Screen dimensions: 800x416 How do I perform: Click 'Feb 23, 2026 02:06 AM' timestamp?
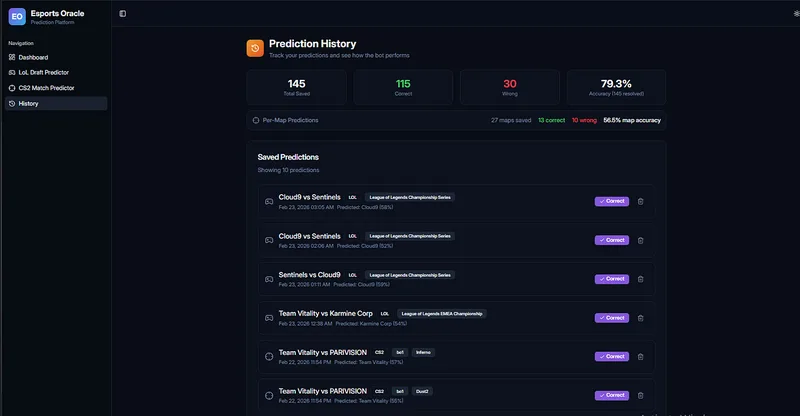306,246
